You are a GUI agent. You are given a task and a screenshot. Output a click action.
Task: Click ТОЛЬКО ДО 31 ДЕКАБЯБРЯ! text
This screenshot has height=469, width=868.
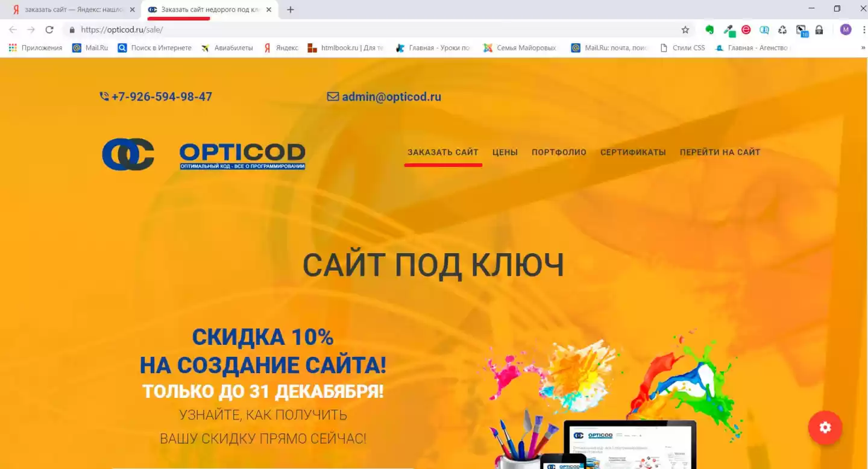pos(263,392)
